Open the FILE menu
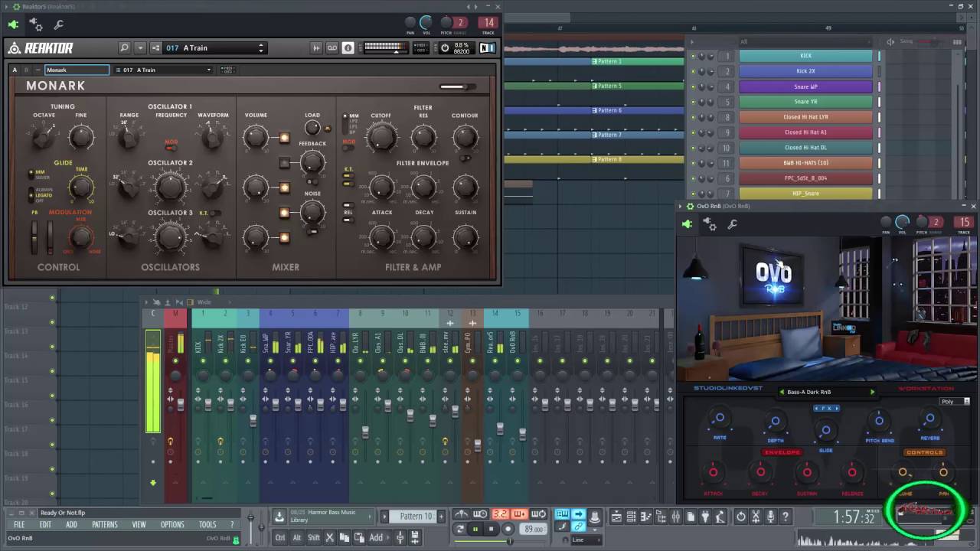This screenshot has height=551, width=980. (19, 525)
